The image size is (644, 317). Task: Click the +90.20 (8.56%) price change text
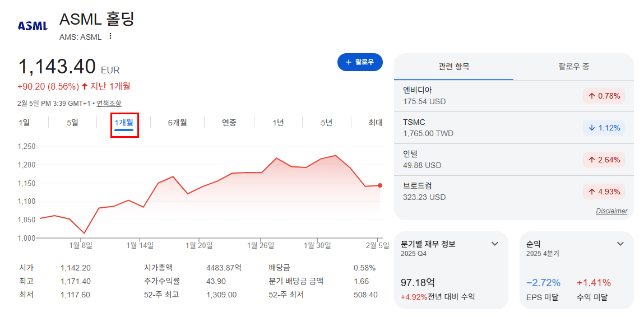coord(48,87)
